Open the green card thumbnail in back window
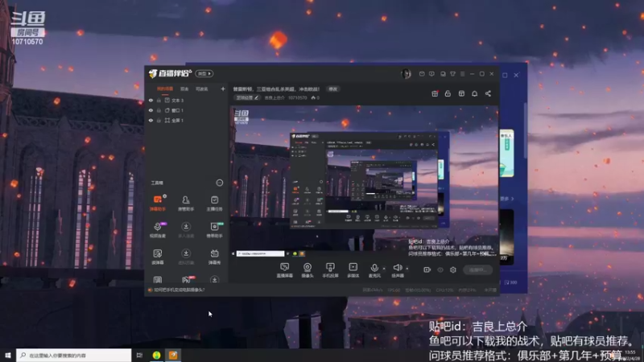 click(x=507, y=154)
